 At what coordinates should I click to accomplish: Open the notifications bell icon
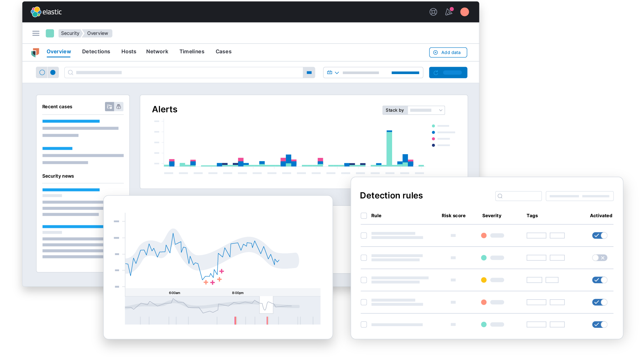click(x=449, y=12)
